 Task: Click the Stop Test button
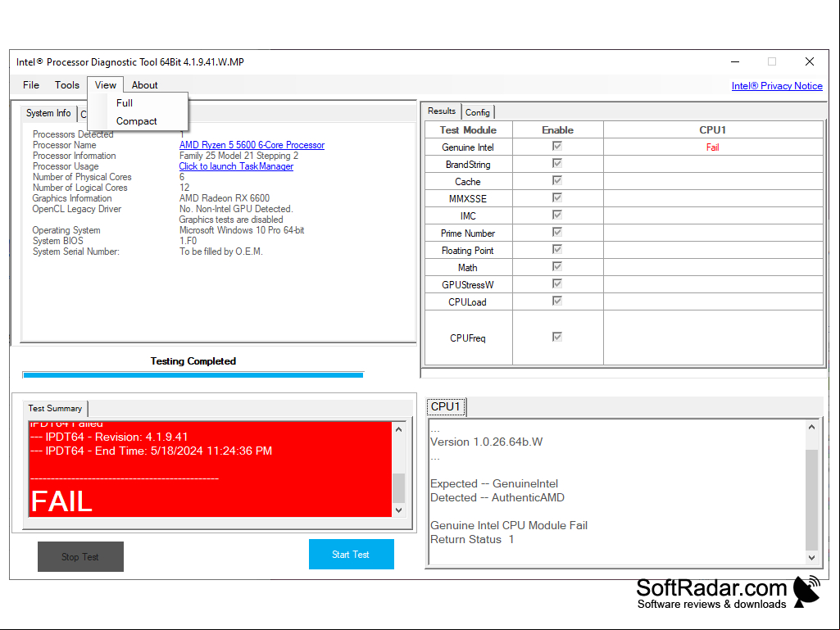[80, 556]
